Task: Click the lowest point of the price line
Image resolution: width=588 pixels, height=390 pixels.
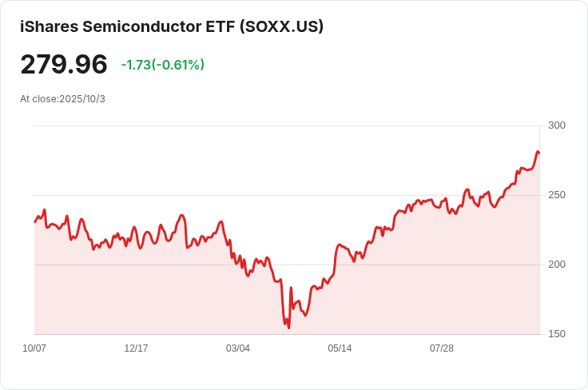Action: (x=288, y=328)
